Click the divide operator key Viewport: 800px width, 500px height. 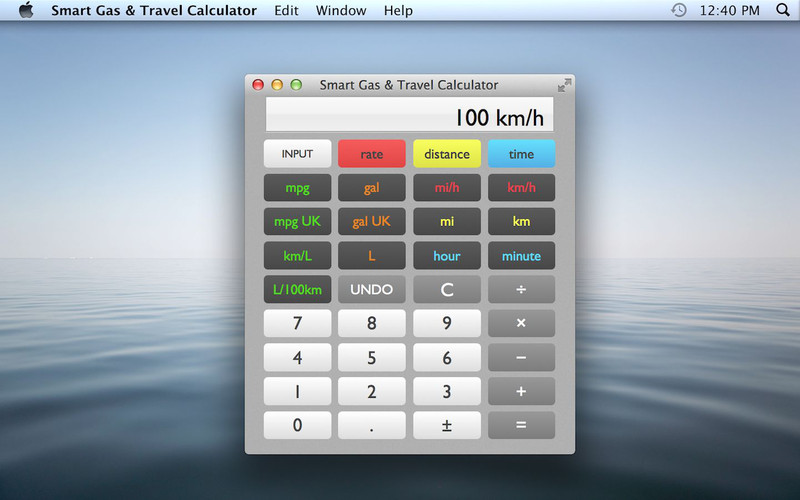click(521, 289)
